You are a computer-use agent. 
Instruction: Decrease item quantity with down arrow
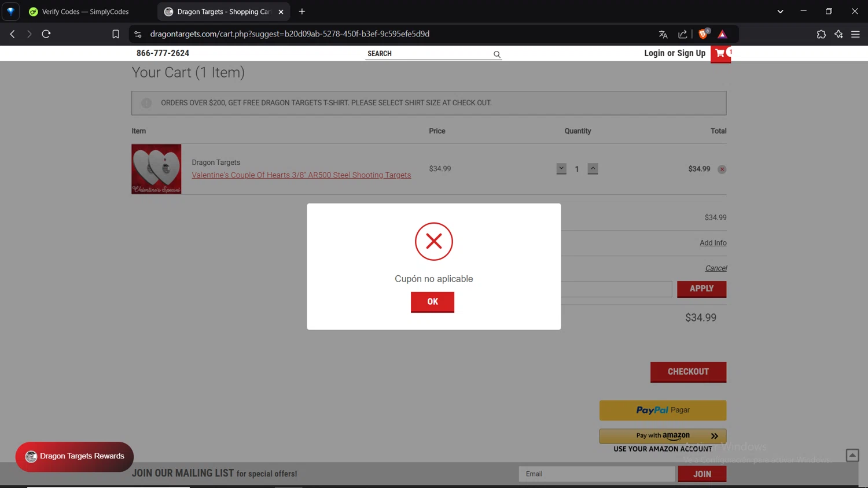point(561,168)
